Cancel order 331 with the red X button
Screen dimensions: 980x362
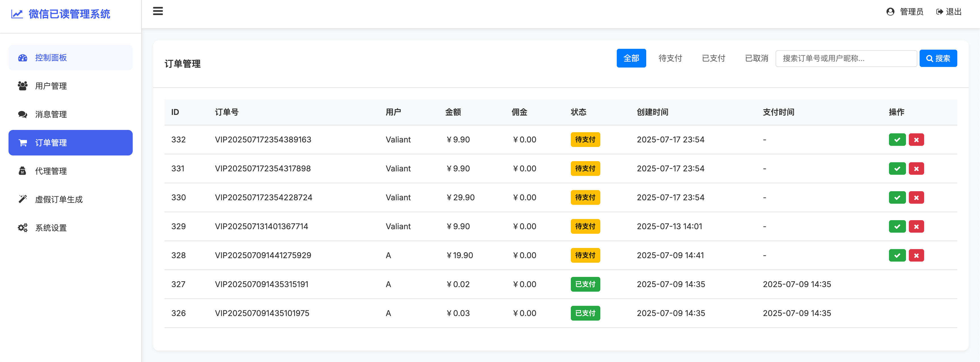coord(916,168)
